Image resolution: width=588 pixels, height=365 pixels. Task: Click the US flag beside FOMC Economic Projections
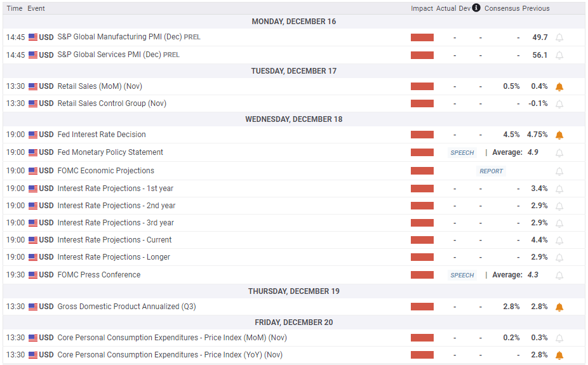pos(33,171)
